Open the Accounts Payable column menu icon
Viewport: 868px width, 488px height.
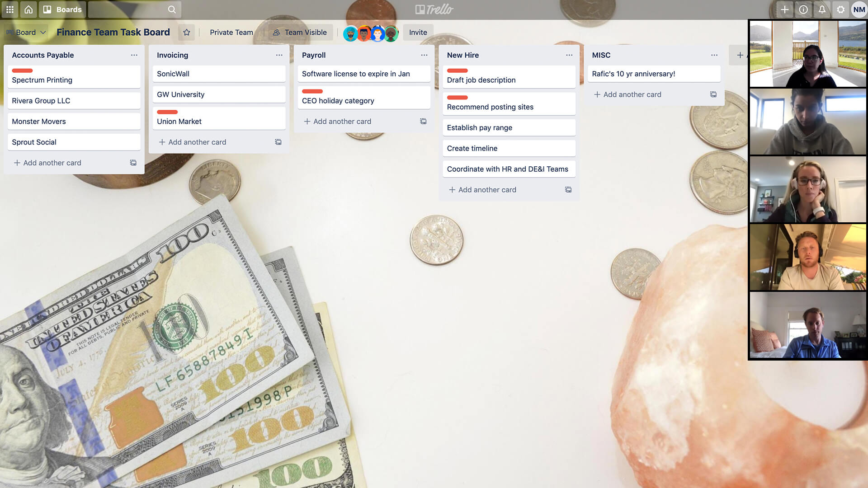point(134,55)
